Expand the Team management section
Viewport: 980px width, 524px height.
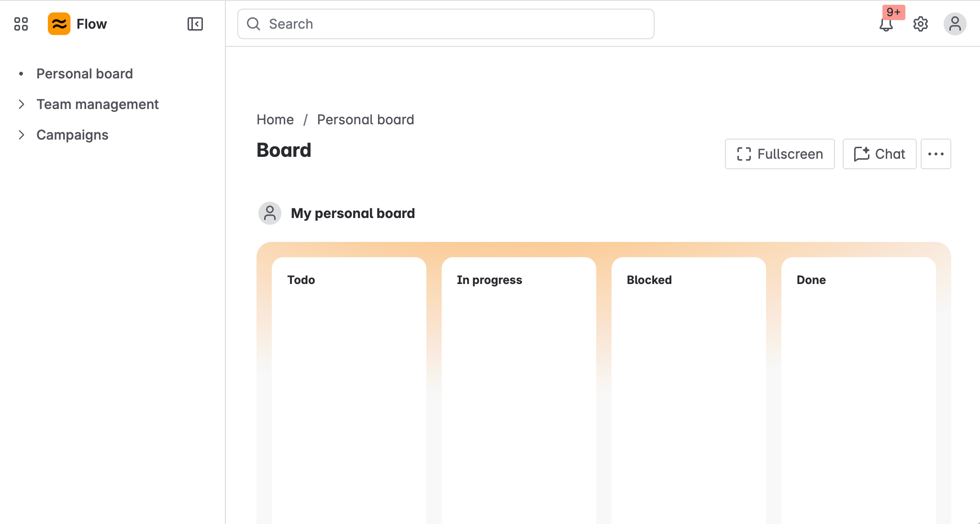pos(22,104)
